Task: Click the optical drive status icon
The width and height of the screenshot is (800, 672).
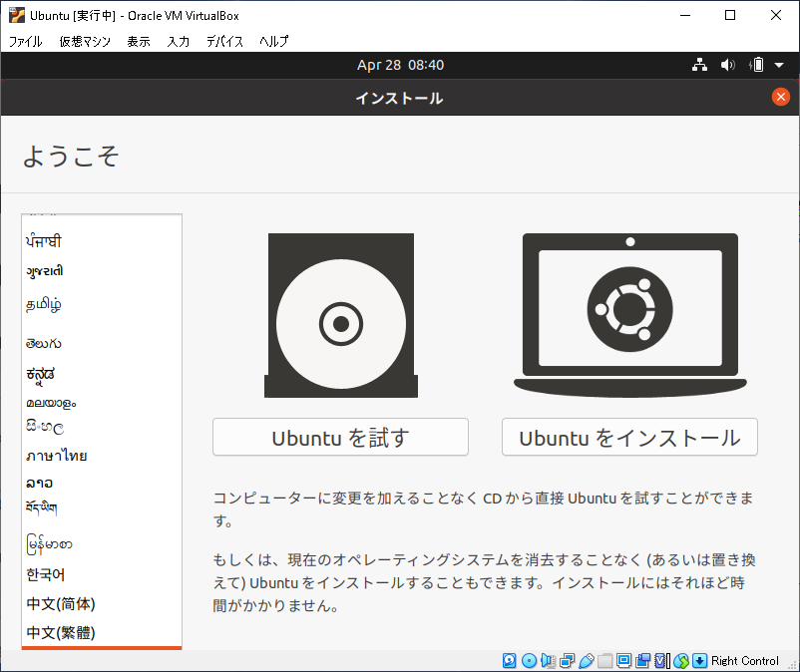Action: click(529, 660)
